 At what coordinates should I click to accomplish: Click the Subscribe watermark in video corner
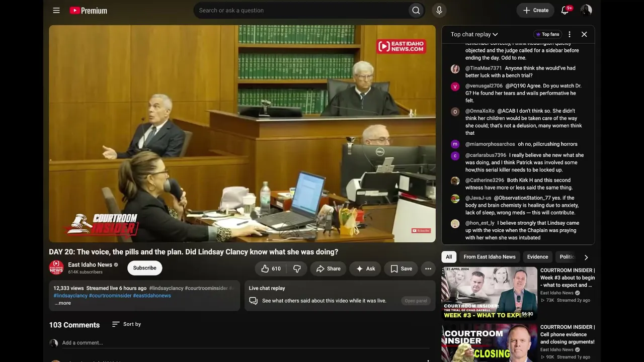click(421, 231)
